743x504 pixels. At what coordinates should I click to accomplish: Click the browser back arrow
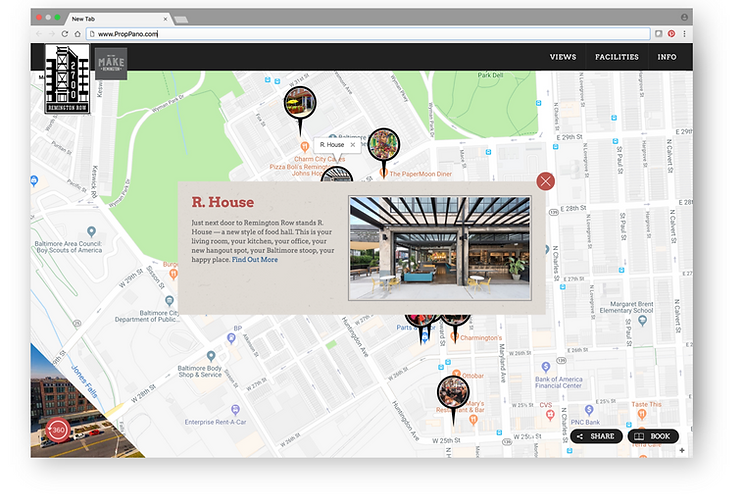pos(39,34)
